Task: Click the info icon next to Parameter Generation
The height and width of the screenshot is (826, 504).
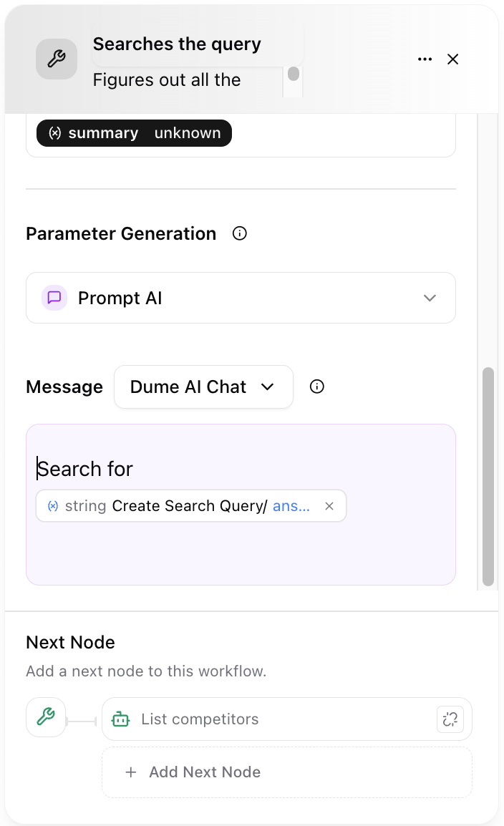Action: tap(239, 233)
